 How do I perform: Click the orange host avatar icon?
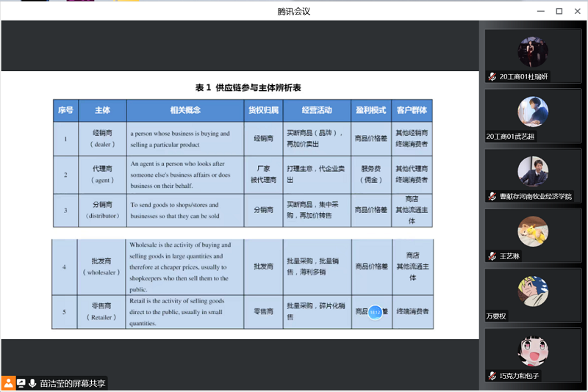8,383
